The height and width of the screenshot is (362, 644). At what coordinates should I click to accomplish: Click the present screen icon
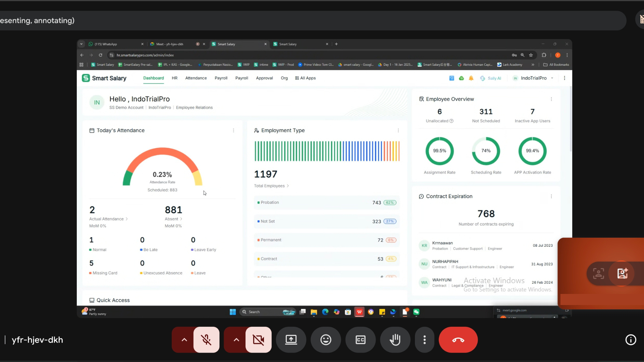(x=291, y=340)
